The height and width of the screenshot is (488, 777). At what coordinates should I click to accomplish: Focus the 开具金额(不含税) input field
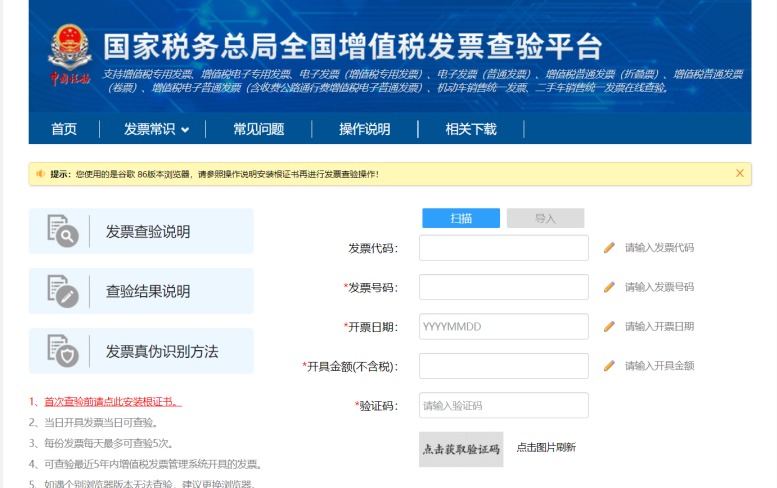pyautogui.click(x=504, y=366)
